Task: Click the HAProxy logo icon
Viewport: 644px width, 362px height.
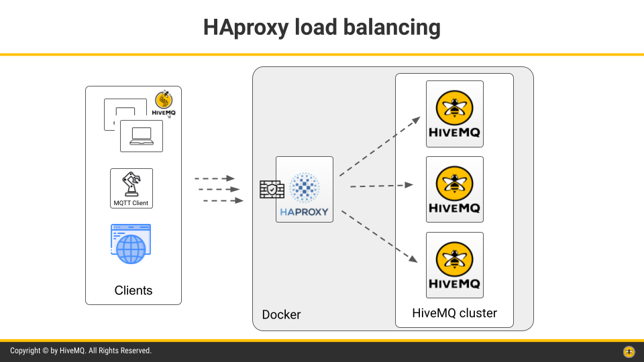Action: [305, 189]
